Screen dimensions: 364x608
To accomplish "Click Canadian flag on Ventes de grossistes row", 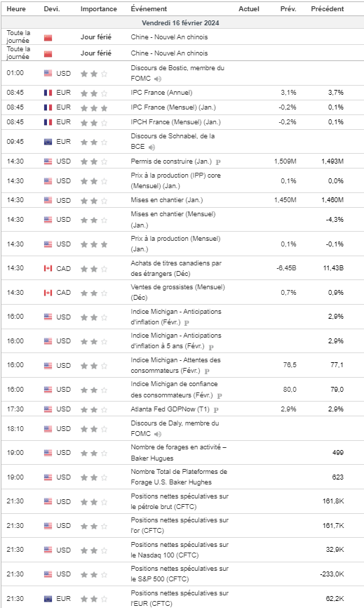I will tap(48, 293).
